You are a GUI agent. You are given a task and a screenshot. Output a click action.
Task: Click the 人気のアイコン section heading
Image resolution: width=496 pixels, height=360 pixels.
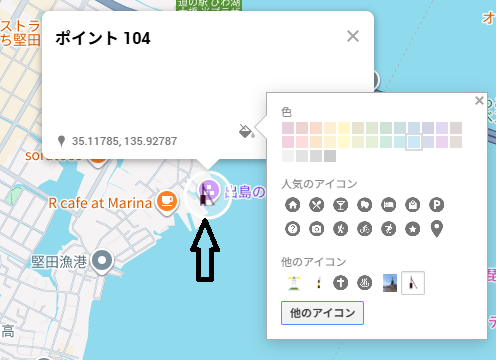click(x=319, y=184)
